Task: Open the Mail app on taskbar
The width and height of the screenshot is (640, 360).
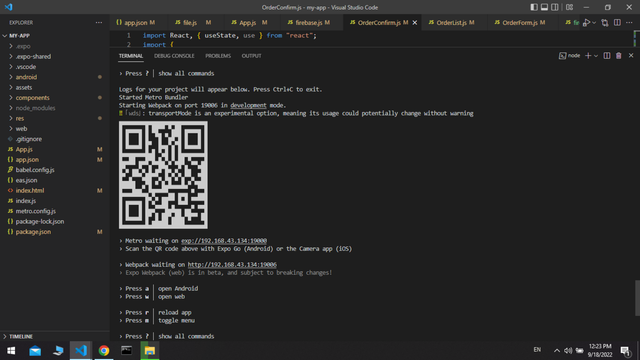Action: 35,351
